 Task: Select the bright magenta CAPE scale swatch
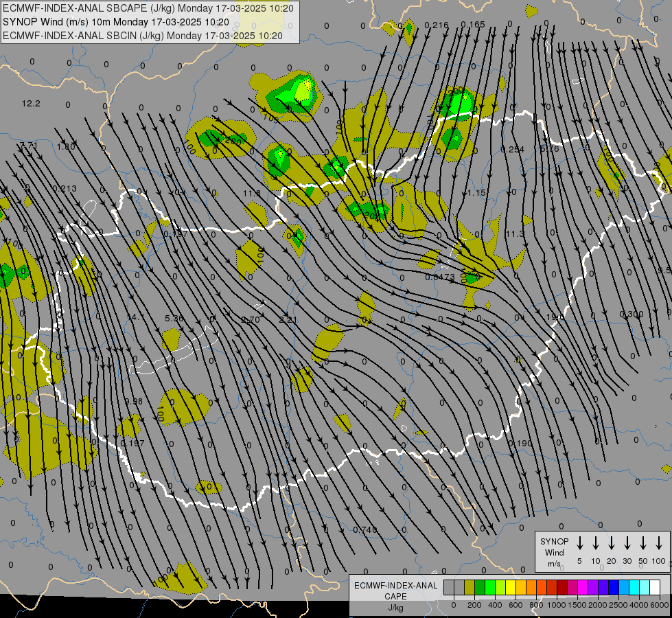click(583, 588)
